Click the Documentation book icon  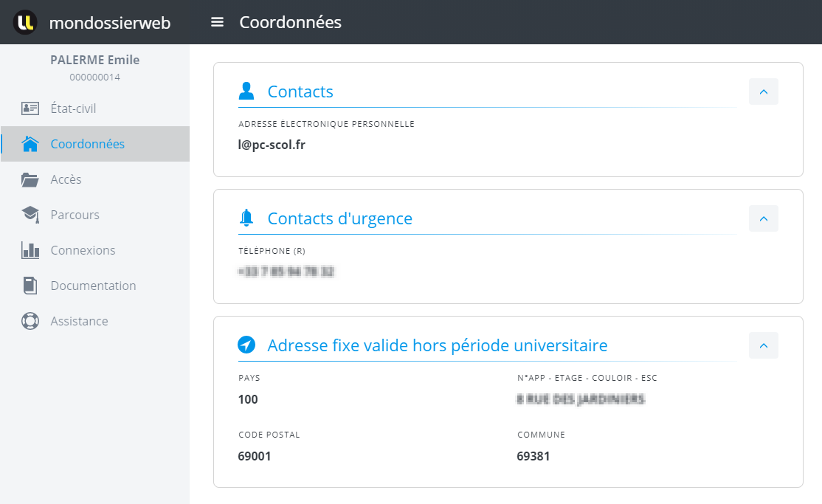pyautogui.click(x=30, y=286)
